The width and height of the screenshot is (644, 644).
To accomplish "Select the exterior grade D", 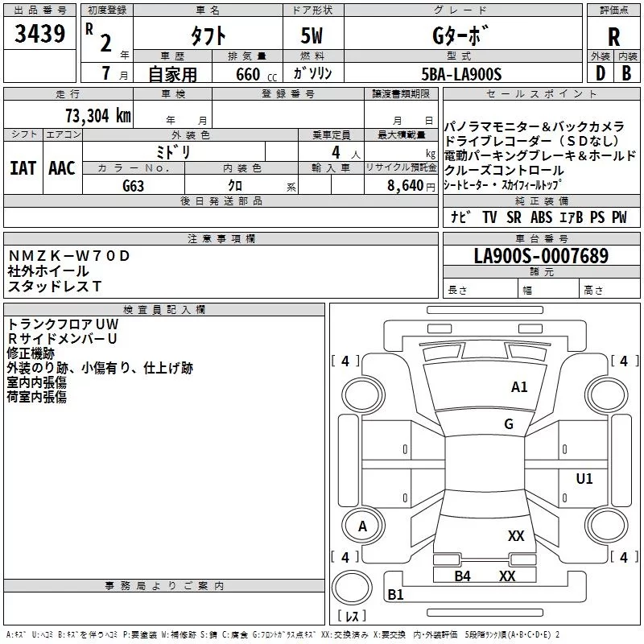I will (x=601, y=73).
